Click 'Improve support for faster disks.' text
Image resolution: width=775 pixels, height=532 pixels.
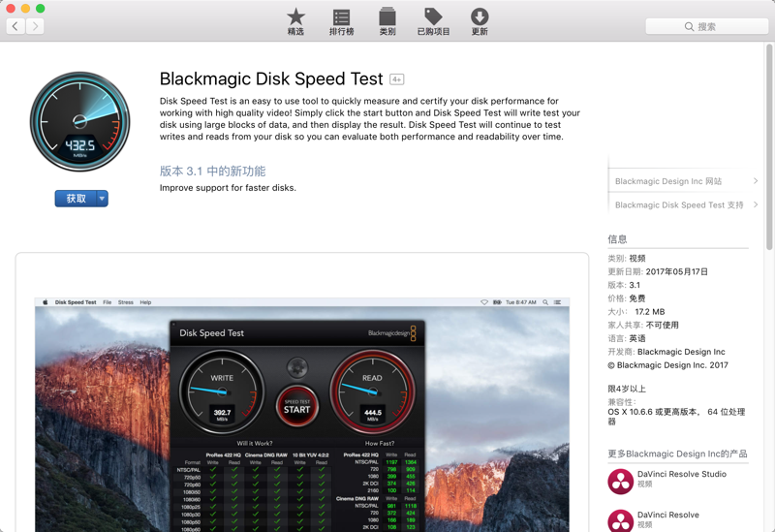click(x=228, y=188)
